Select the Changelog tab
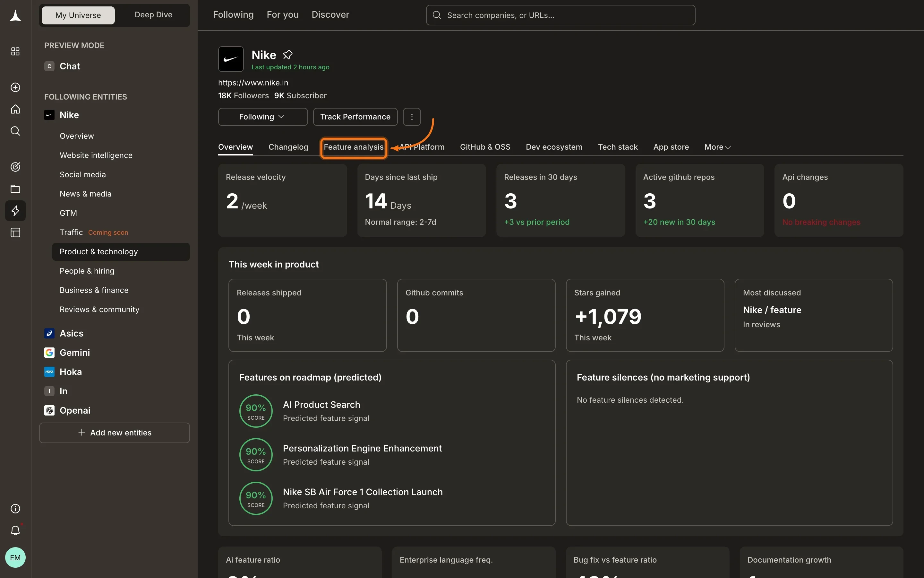Image resolution: width=924 pixels, height=578 pixels. (288, 147)
